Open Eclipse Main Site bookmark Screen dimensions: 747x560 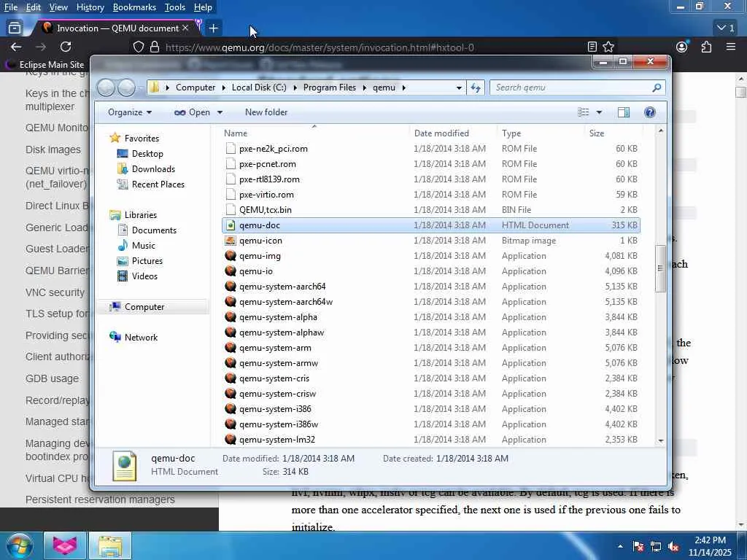coord(45,64)
